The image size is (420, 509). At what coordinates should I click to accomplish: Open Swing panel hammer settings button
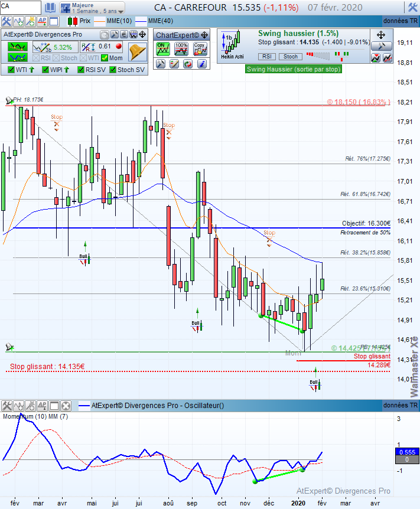382,46
